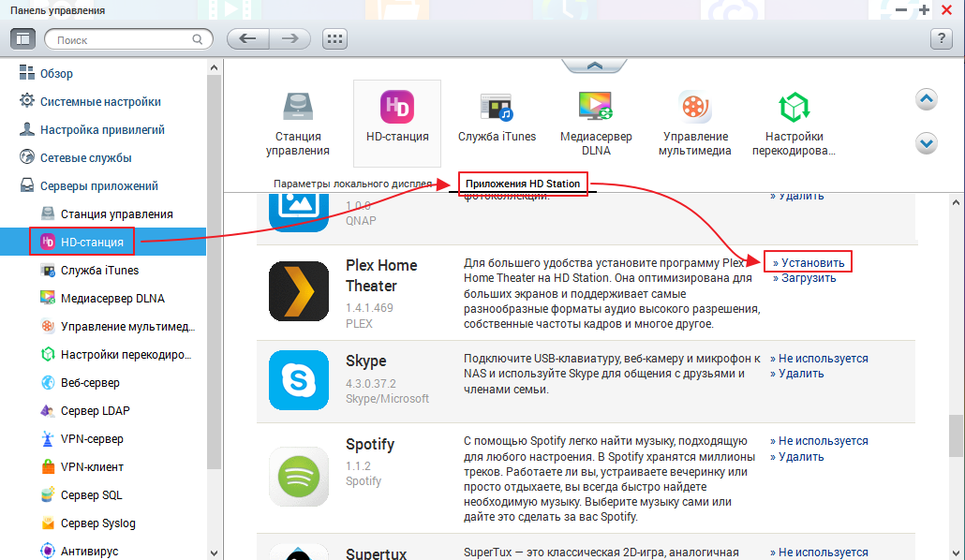This screenshot has width=965, height=560.
Task: Click the Серверы приложений tray icon
Action: (x=26, y=185)
